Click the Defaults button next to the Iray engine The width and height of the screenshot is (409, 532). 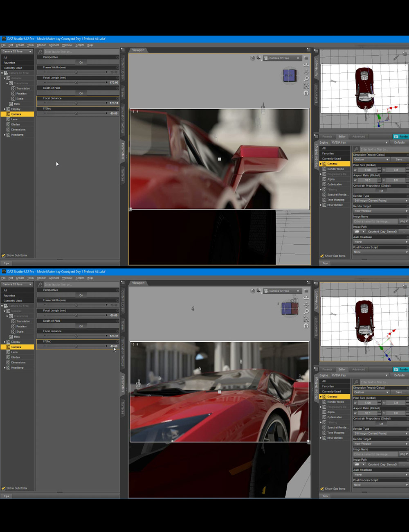(x=399, y=142)
